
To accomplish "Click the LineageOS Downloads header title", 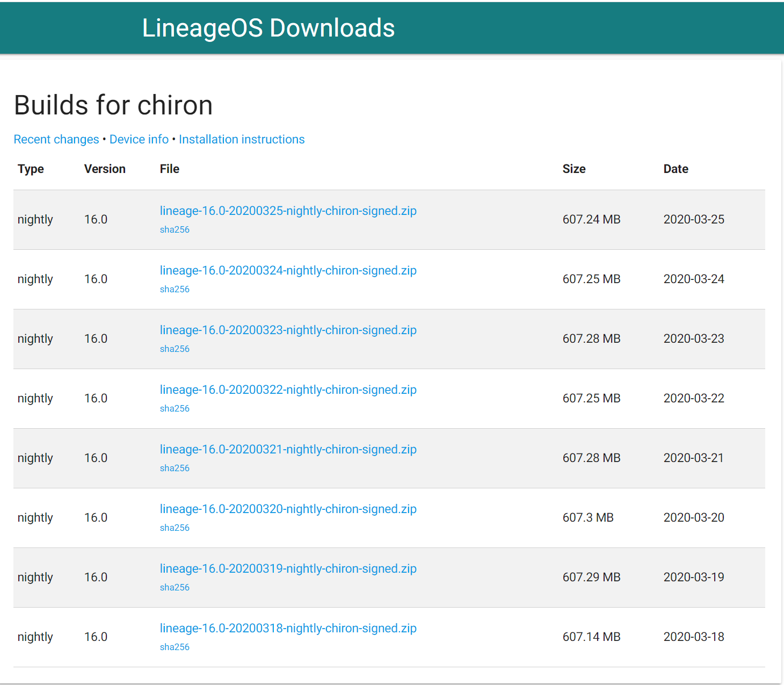I will pyautogui.click(x=268, y=28).
